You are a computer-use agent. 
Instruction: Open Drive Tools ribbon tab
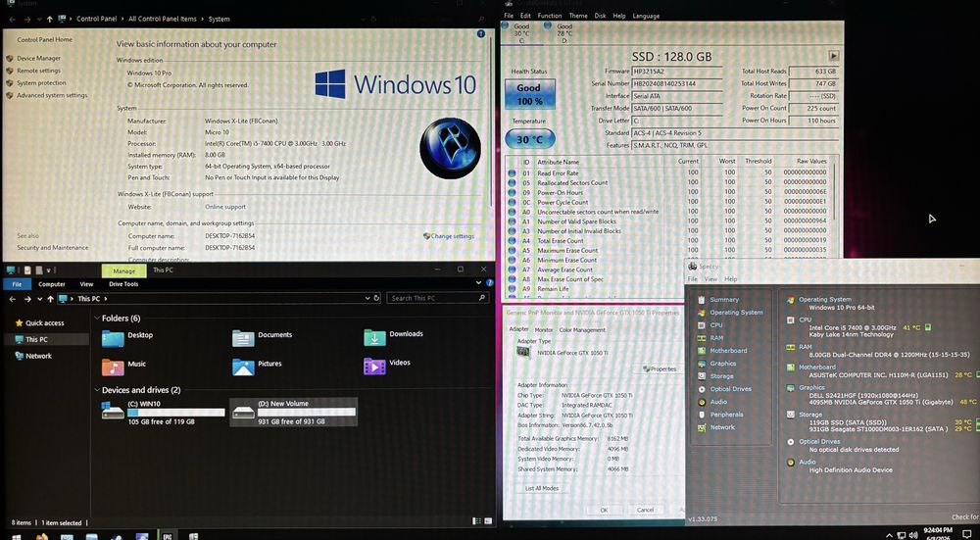click(123, 284)
